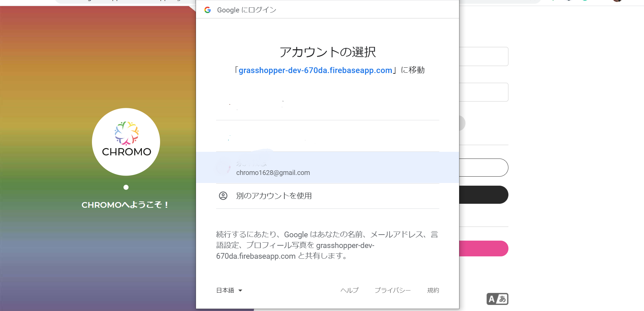Open the ヘルプ link

click(349, 290)
